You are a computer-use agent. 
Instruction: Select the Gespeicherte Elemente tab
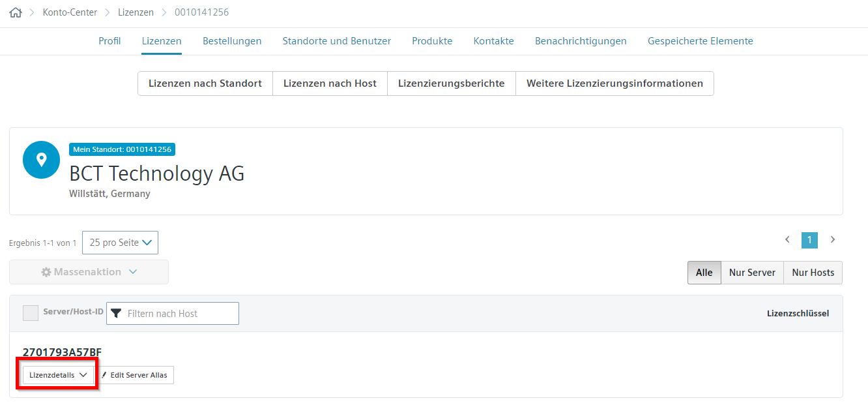tap(700, 40)
